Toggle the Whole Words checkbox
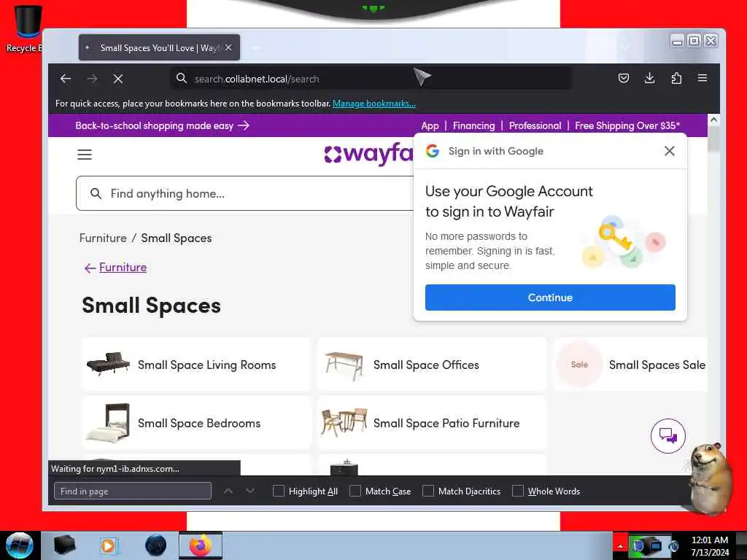 coord(517,491)
